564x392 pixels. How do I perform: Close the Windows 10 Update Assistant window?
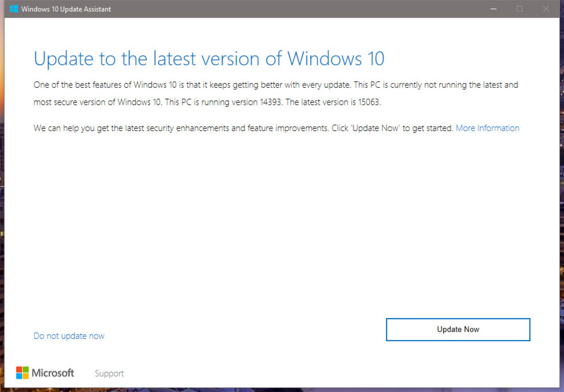pyautogui.click(x=546, y=9)
